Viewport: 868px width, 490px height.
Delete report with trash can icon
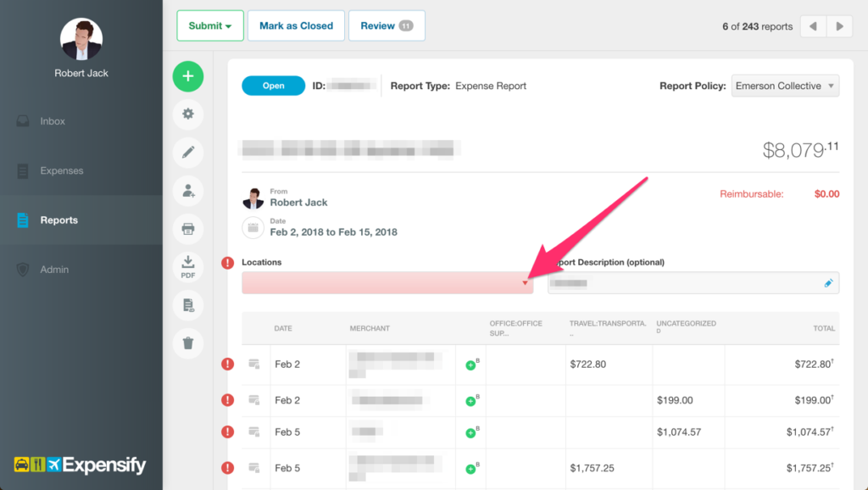coord(188,342)
